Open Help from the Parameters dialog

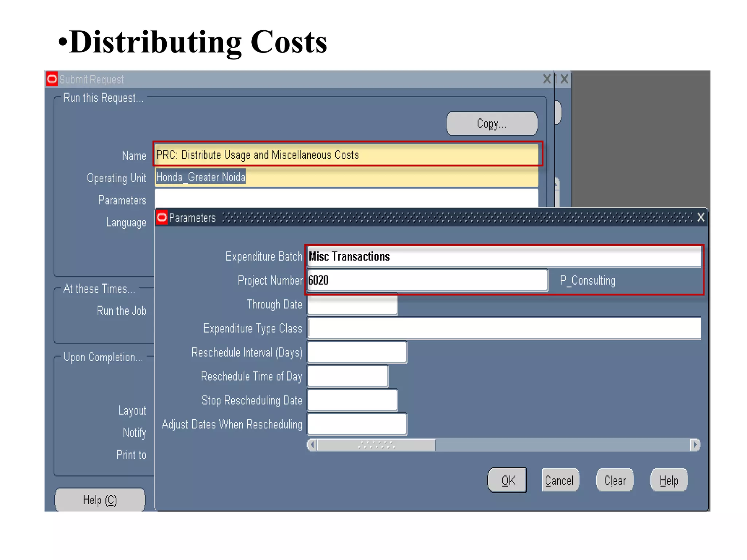click(x=669, y=480)
